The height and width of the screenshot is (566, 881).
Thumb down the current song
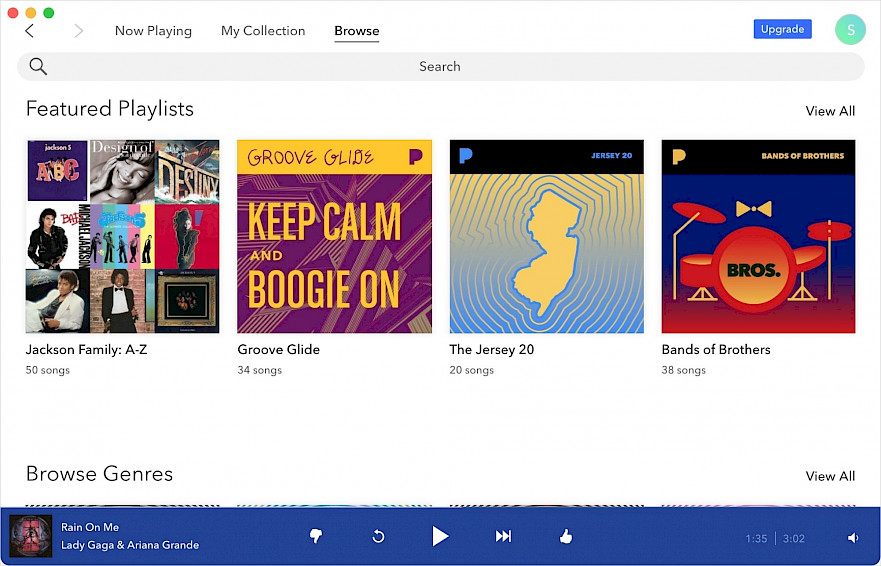(316, 537)
